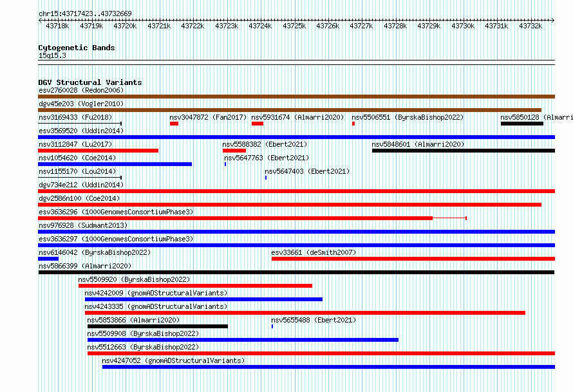Open nsv4243335 (gnomADStructuralVariants) label
The height and width of the screenshot is (392, 573).
[156, 306]
